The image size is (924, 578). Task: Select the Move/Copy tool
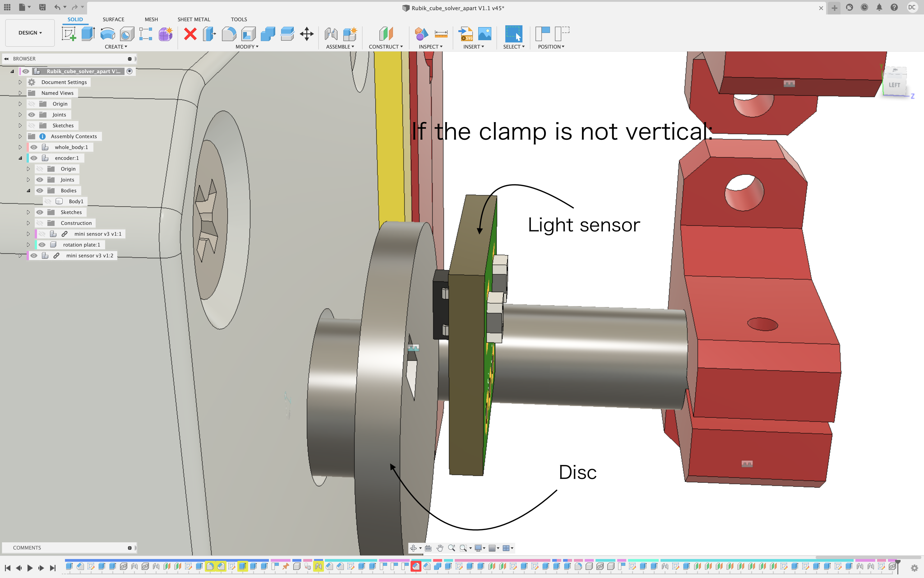(307, 34)
